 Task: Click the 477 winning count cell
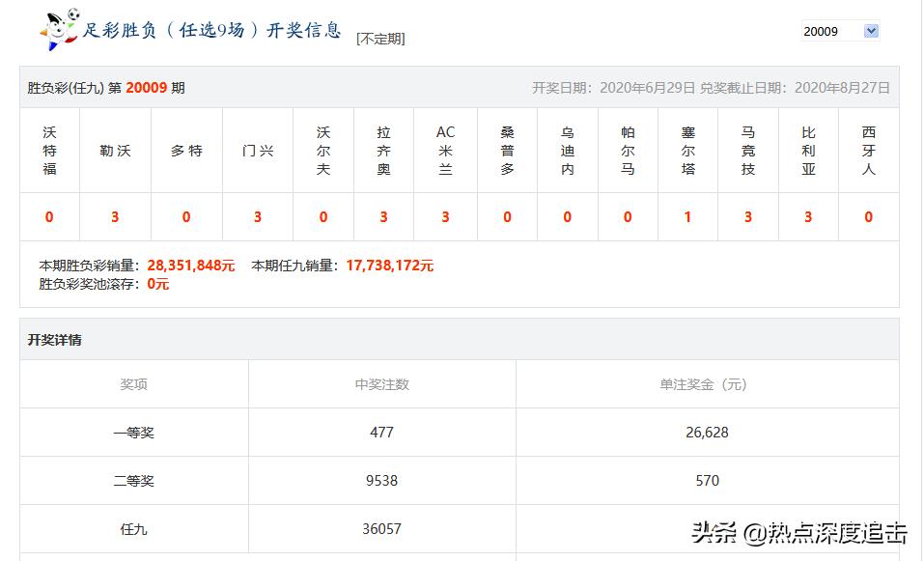(381, 433)
